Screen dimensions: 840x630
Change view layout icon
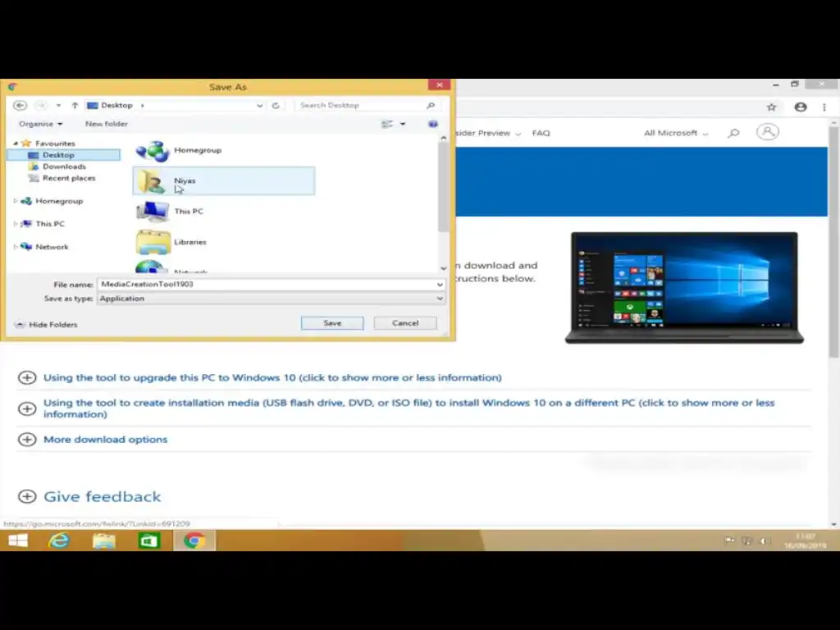(387, 125)
